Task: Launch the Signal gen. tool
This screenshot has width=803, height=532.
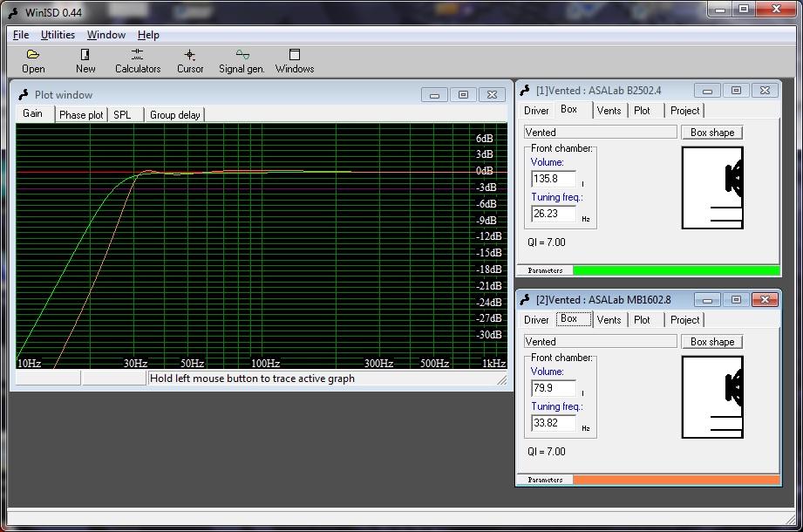Action: (242, 60)
